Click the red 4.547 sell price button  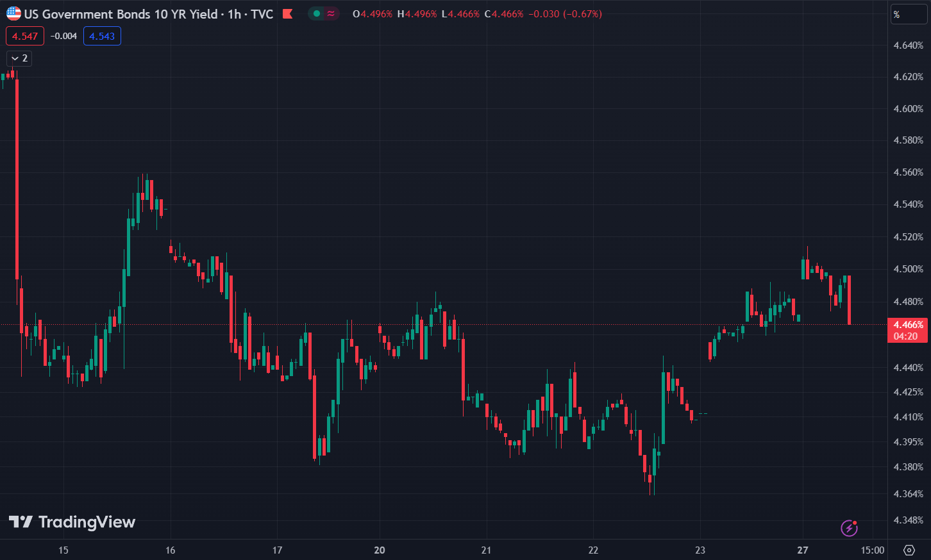(x=25, y=36)
